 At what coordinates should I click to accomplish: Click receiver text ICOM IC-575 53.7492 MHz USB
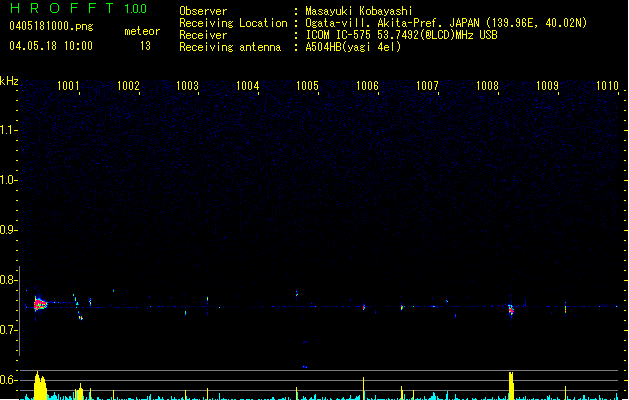[401, 35]
